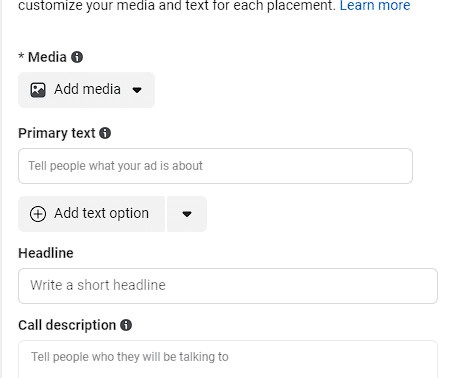
Task: Click the Call description label
Action: click(67, 325)
